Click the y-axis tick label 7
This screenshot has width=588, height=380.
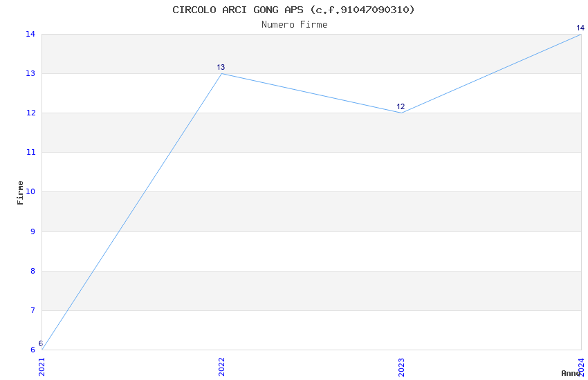[32, 310]
